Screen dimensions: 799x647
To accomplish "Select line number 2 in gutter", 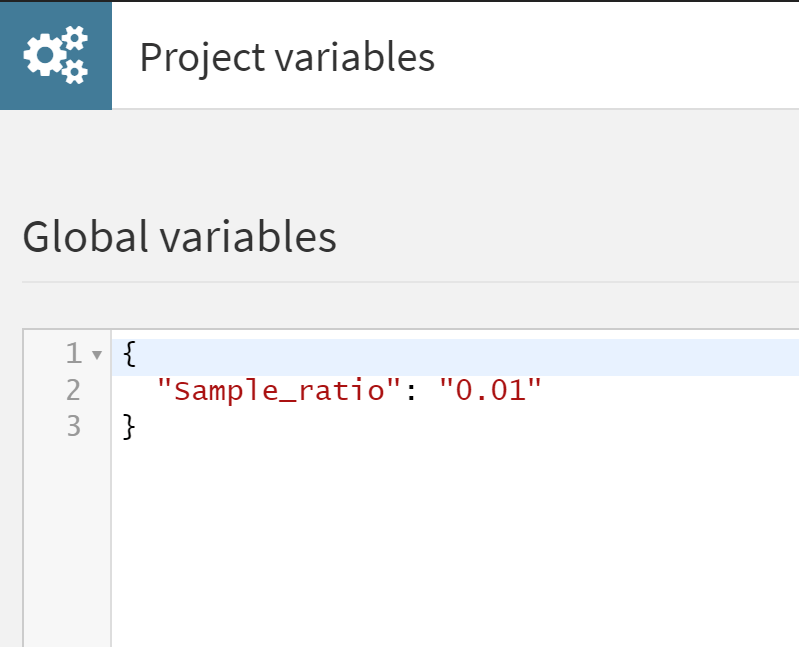I will (73, 390).
